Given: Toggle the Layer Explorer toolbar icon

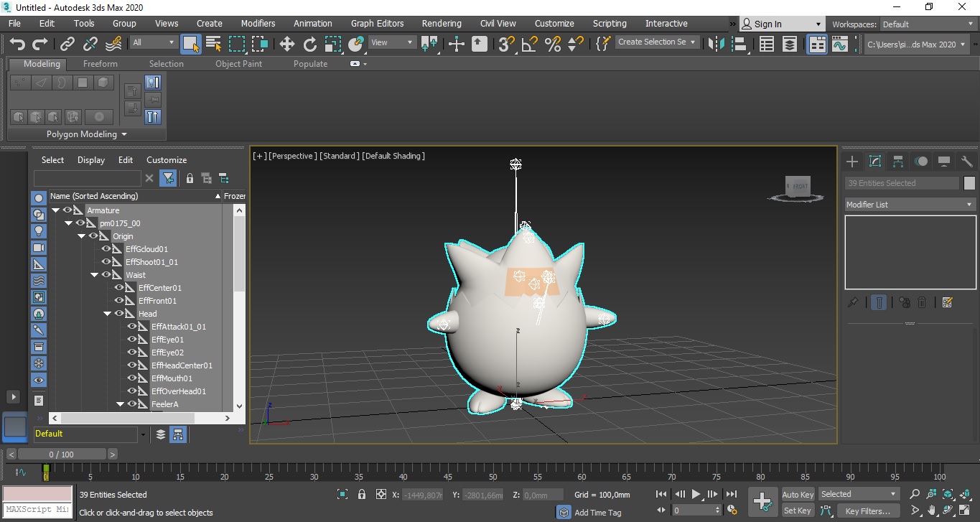Looking at the screenshot, I should [790, 44].
